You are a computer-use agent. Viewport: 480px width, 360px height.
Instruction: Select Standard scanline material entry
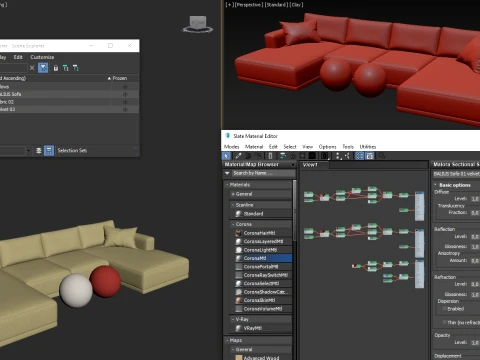pyautogui.click(x=263, y=214)
